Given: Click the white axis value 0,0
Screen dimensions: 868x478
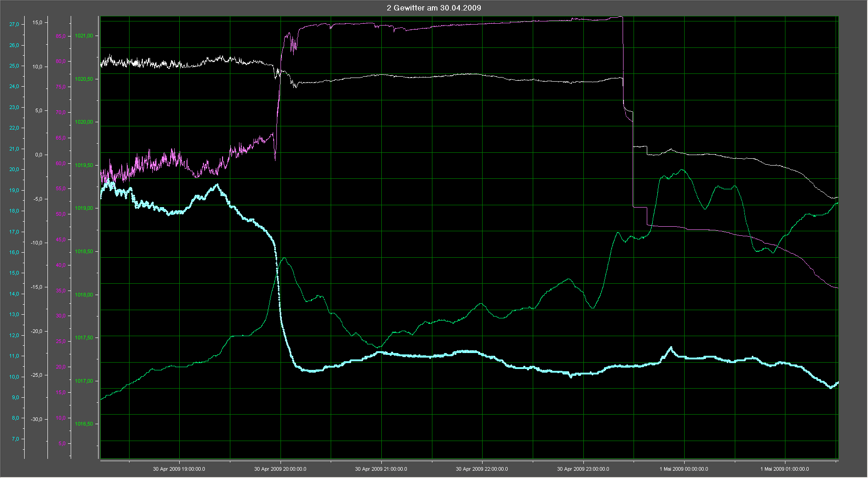Looking at the screenshot, I should (38, 155).
